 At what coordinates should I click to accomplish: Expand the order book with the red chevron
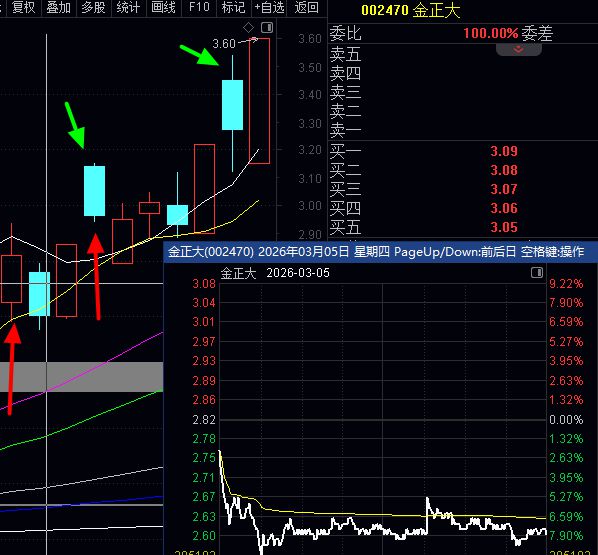(x=518, y=50)
